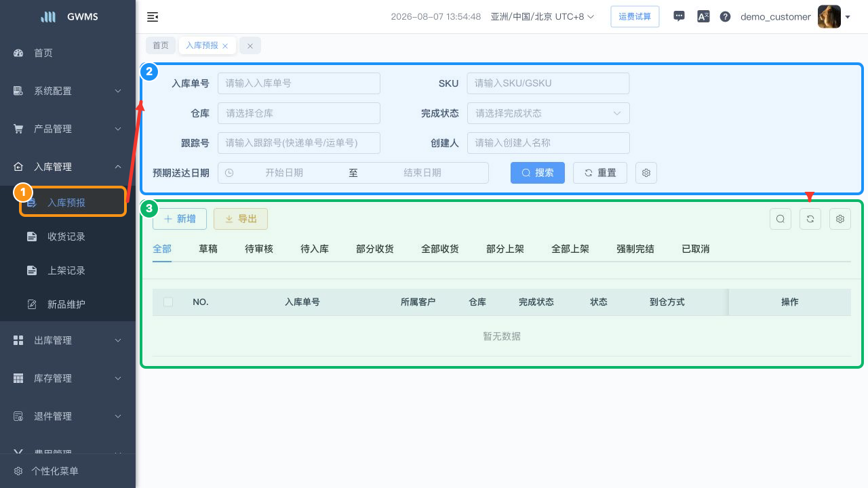Go to 首页 in the sidebar
Viewport: 868px width, 488px height.
68,53
